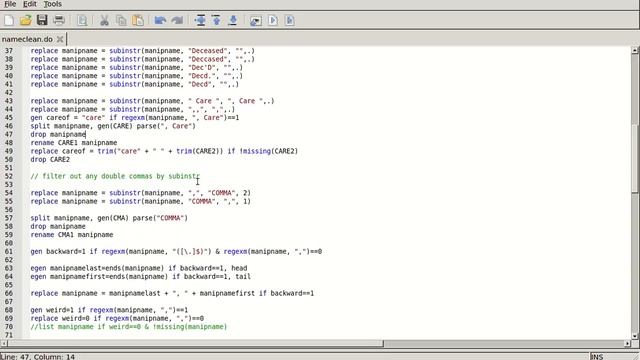The width and height of the screenshot is (640, 360).
Task: Click the 'egen manipnamelast=ends(manipname)' line
Action: coord(139,268)
